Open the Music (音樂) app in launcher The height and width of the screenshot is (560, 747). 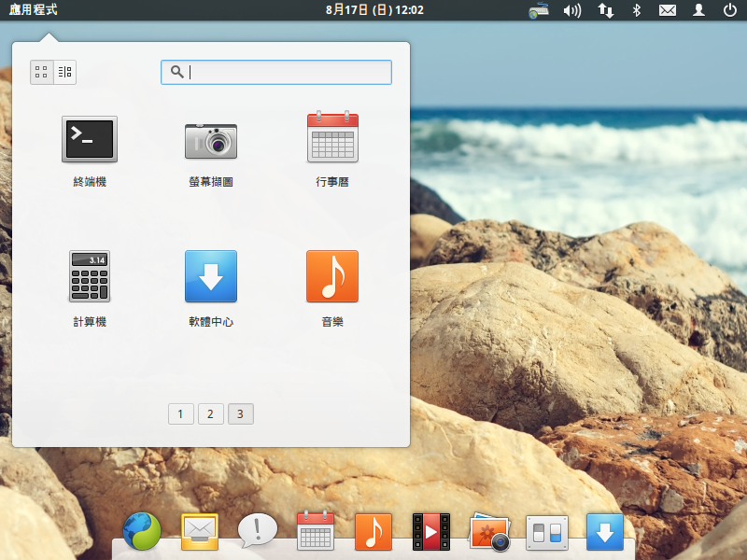coord(332,276)
